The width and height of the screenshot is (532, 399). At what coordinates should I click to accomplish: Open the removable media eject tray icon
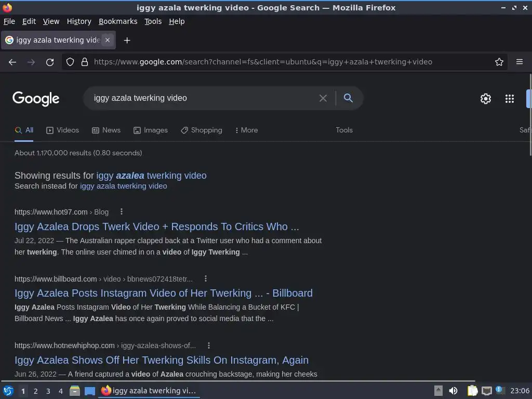(x=438, y=391)
